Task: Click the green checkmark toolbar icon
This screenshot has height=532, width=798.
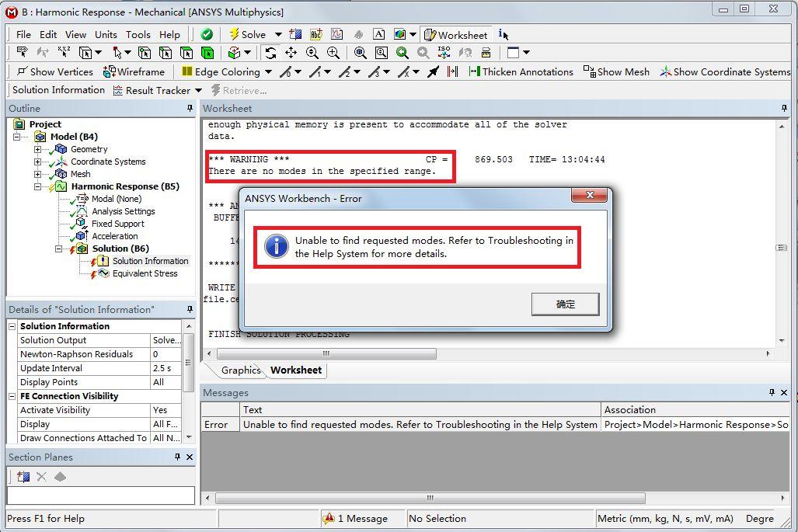Action: [207, 35]
